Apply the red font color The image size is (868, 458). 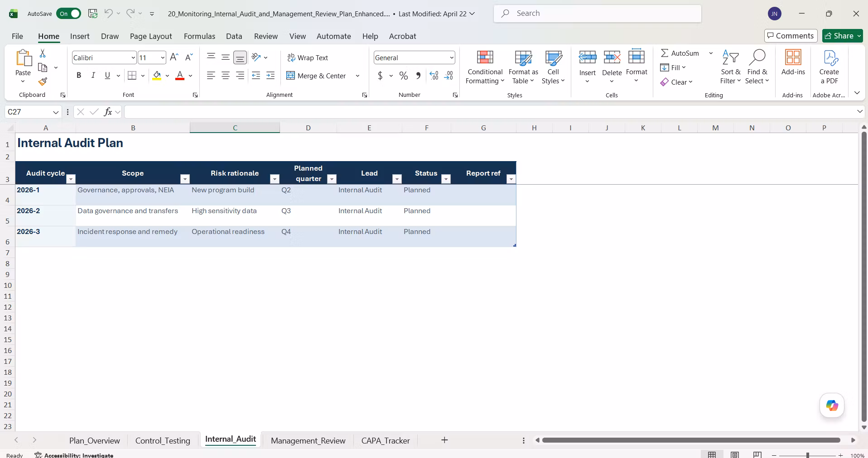click(180, 76)
